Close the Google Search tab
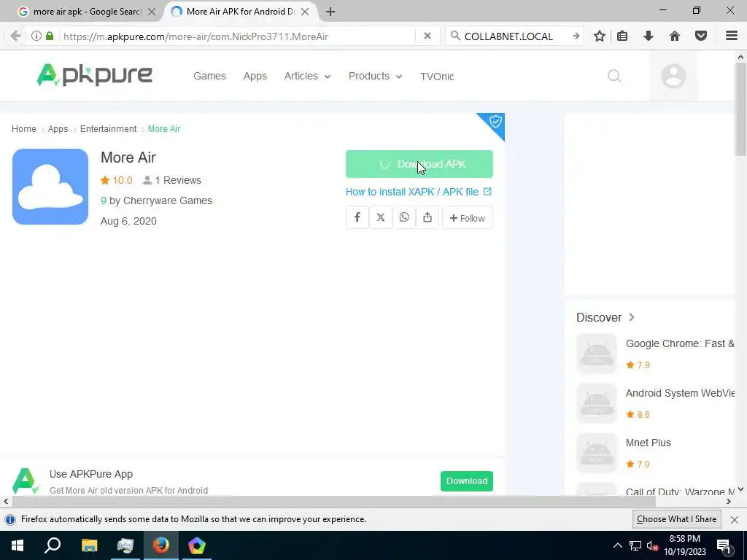747x560 pixels. (x=152, y=12)
